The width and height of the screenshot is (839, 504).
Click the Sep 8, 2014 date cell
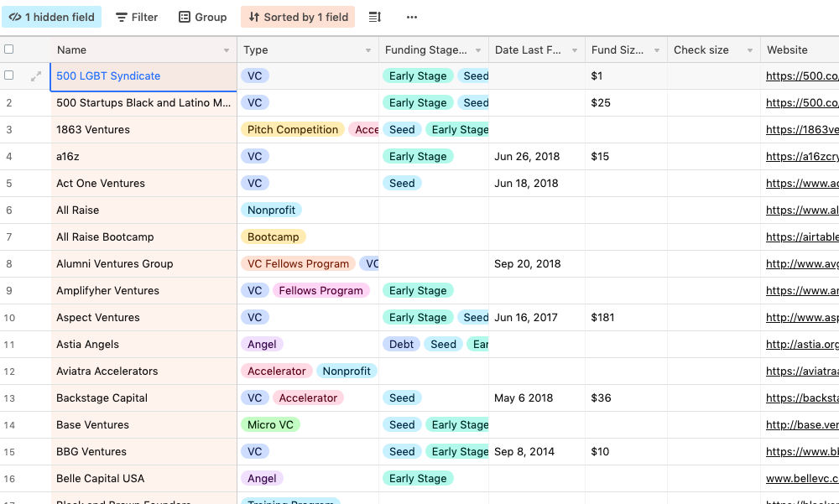click(537, 451)
